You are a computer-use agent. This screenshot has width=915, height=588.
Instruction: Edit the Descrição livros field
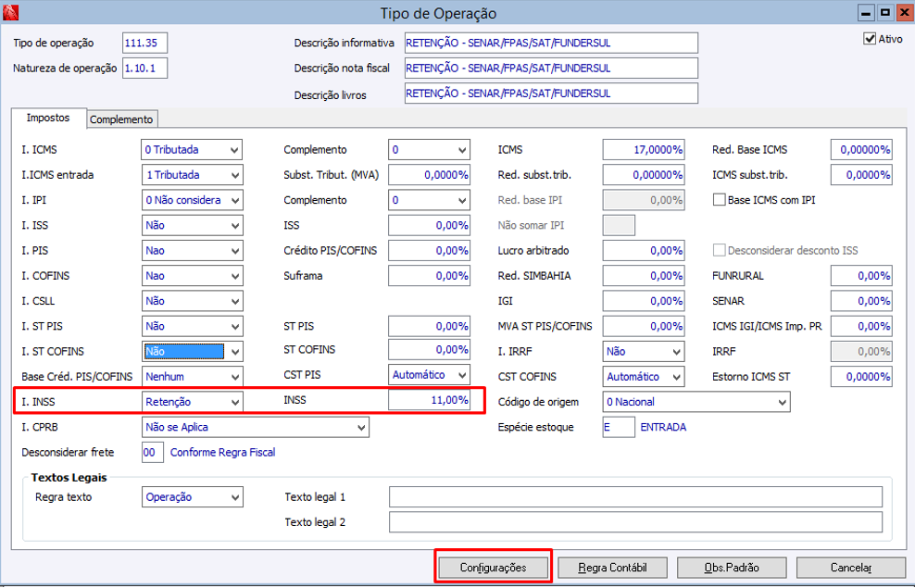[x=551, y=94]
